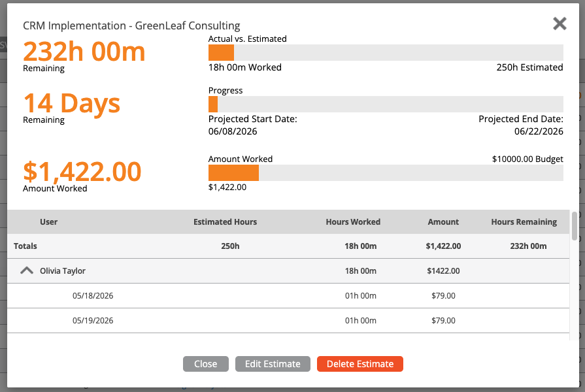
Task: Click the Amount Worked budget bar
Action: click(x=386, y=172)
